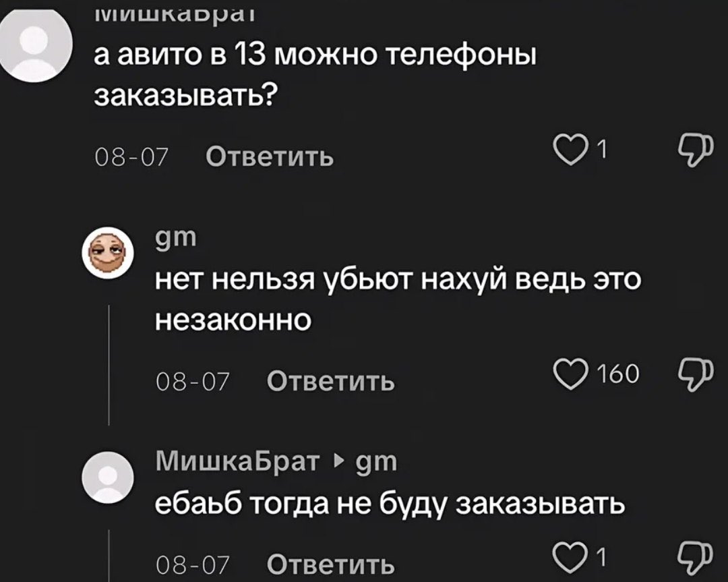
Task: Dislike gm's reply about незаконно
Action: click(x=695, y=374)
